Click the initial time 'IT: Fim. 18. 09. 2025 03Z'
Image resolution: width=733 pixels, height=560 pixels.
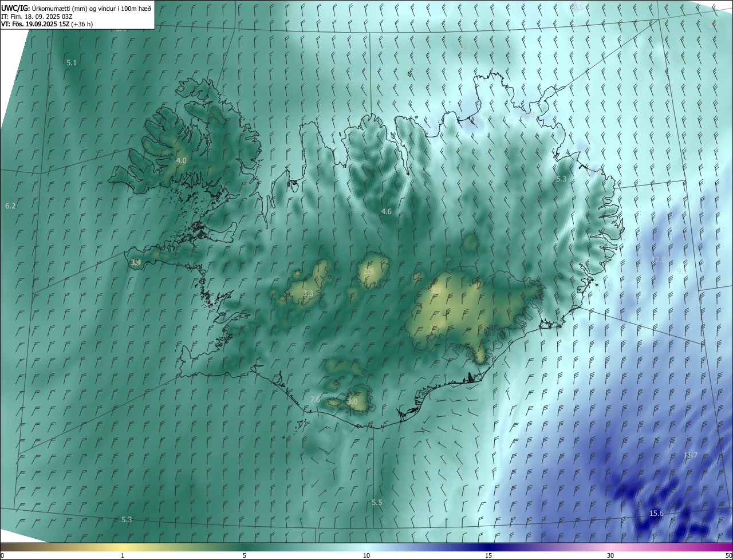[x=36, y=17]
